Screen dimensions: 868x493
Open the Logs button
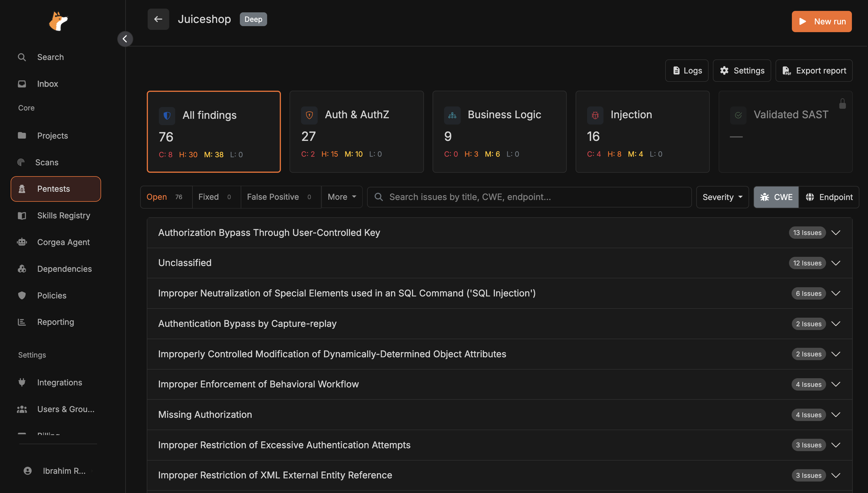pos(687,70)
